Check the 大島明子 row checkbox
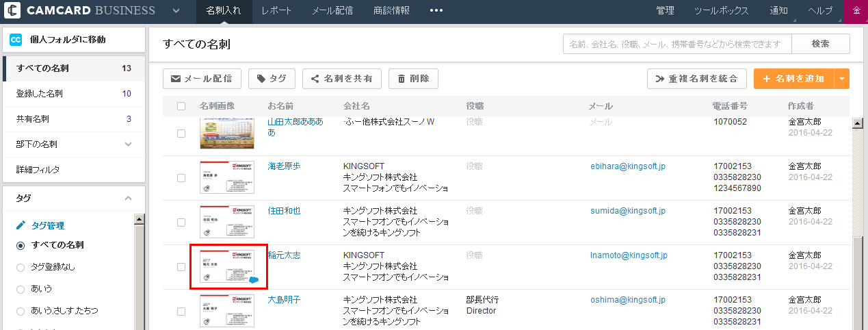The image size is (868, 330). (x=181, y=312)
